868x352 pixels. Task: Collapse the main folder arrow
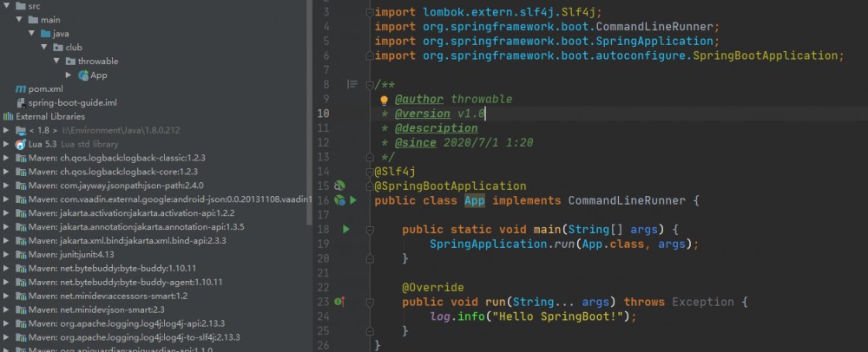pyautogui.click(x=19, y=20)
